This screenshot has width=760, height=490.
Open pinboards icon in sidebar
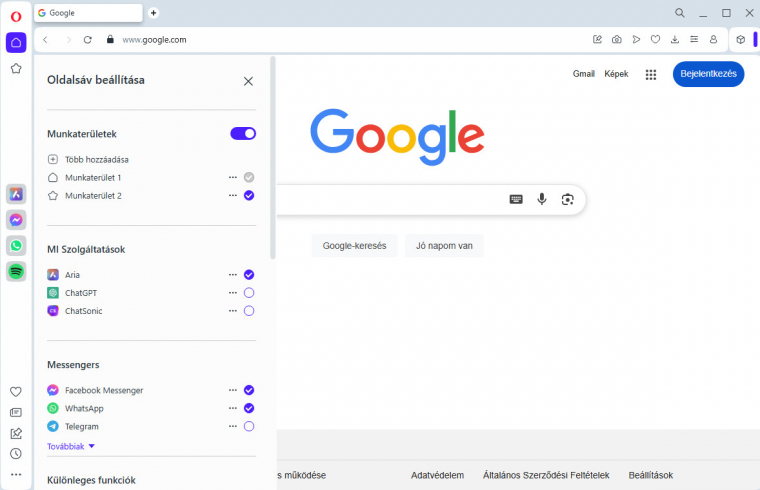pyautogui.click(x=16, y=433)
